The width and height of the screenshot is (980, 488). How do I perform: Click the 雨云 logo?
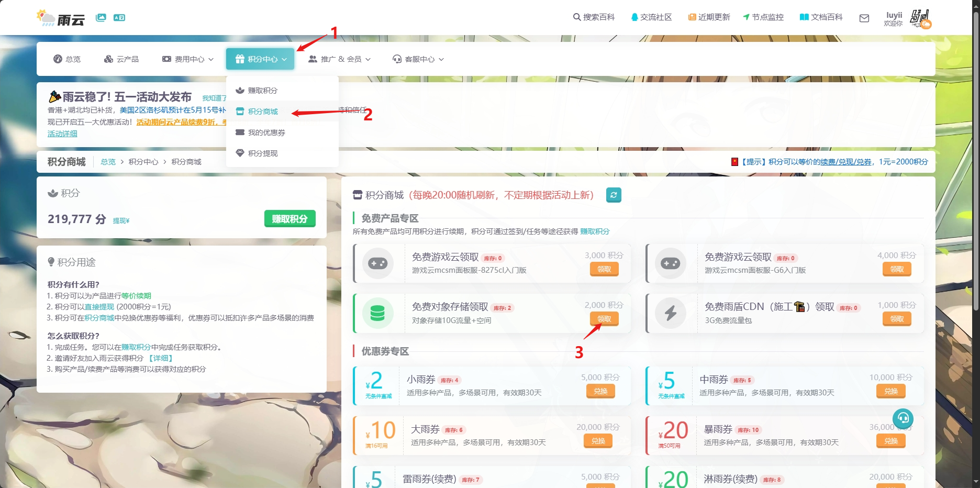point(61,19)
